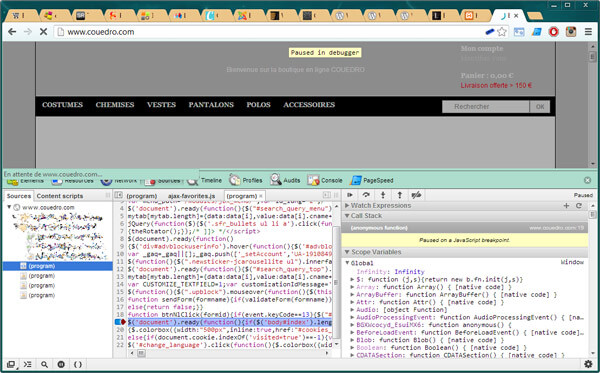Image resolution: width=600 pixels, height=373 pixels.
Task: Open COSTUMES category
Action: [62, 105]
